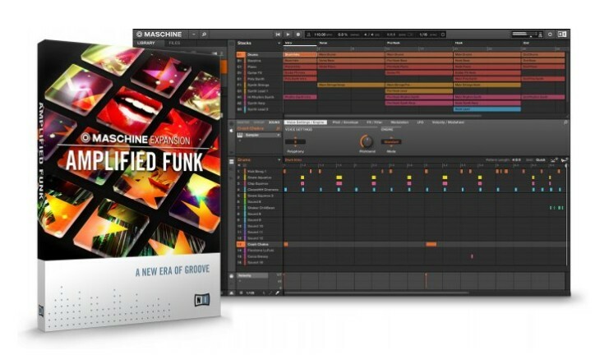595x364 pixels.
Task: Toggle the pattern editor view icon left of Drums
Action: point(231,161)
